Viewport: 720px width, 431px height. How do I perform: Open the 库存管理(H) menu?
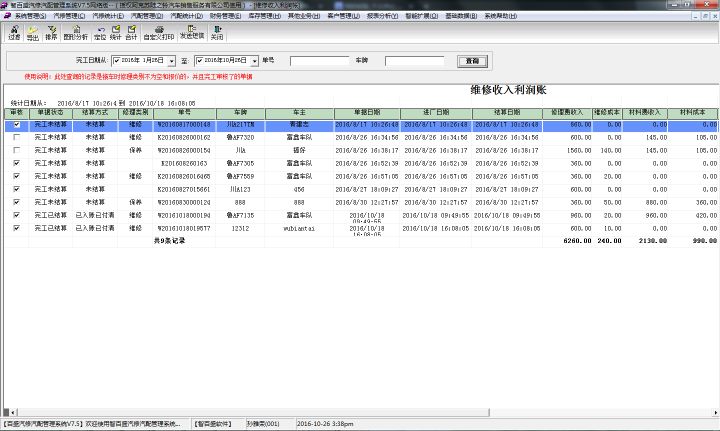click(264, 16)
